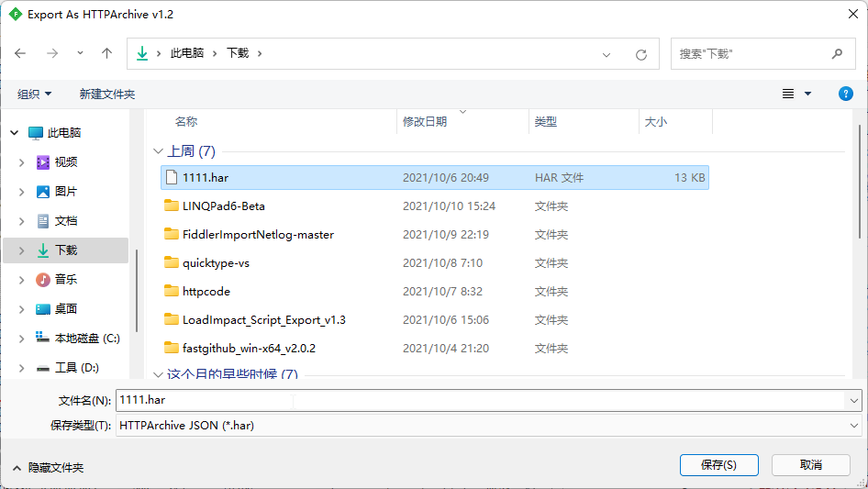Open 保存类型 HTTPArchive JSON dropdown
Image resolution: width=868 pixels, height=489 pixels.
point(488,426)
